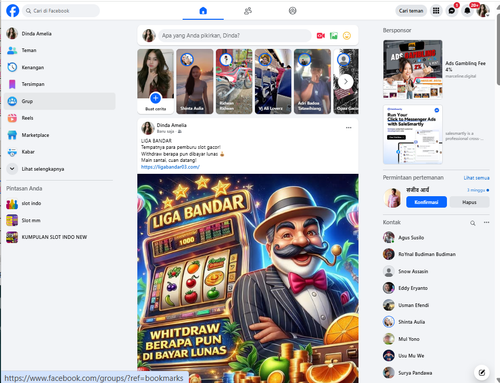This screenshot has height=383, width=500.
Task: Open Shinta Aulia's story
Action: [x=195, y=81]
